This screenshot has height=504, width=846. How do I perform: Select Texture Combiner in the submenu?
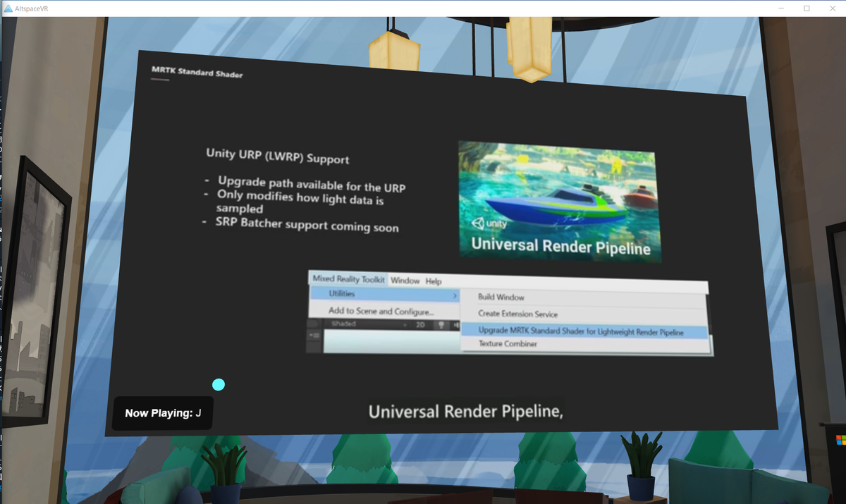[x=508, y=344]
